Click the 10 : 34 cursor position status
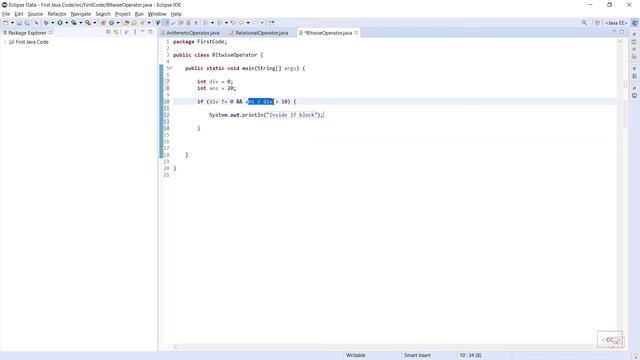This screenshot has width=640, height=360. 470,355
